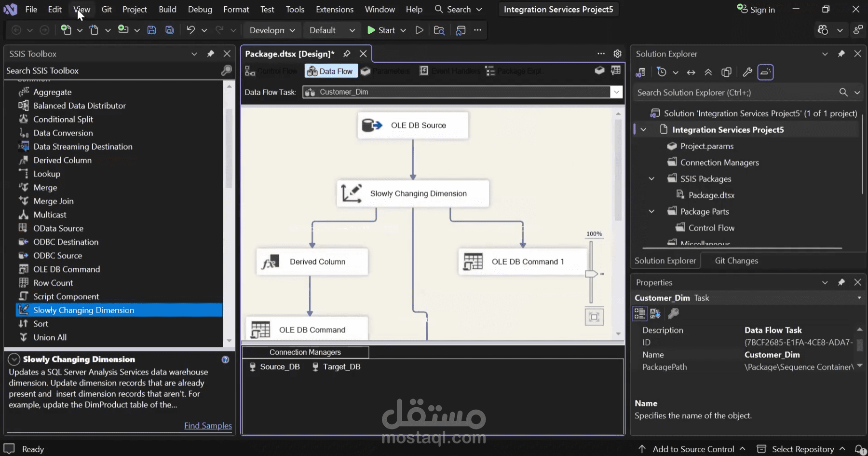Viewport: 868px width, 456px height.
Task: Open the Data Flow Task combo box
Action: click(x=616, y=92)
